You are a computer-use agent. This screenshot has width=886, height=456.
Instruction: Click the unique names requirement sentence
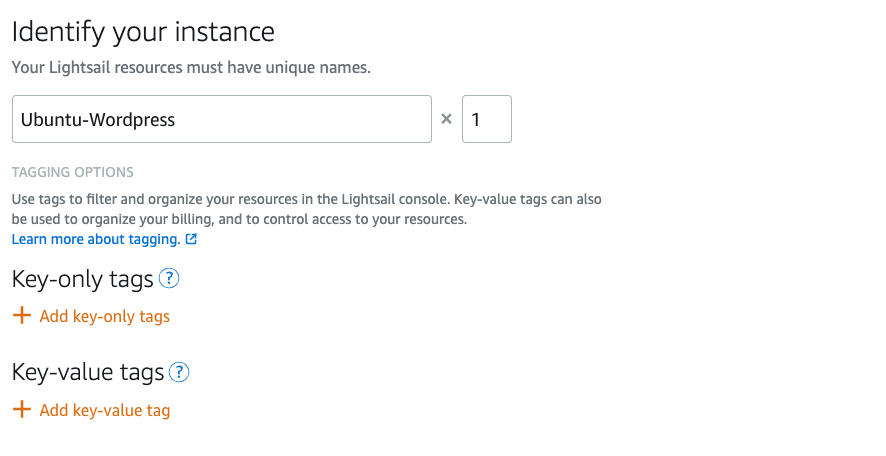click(x=191, y=68)
